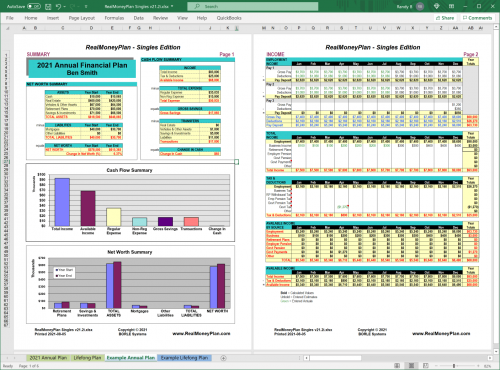Viewport: 500px width, 370px height.
Task: Click the zoom in plus button
Action: click(x=479, y=366)
